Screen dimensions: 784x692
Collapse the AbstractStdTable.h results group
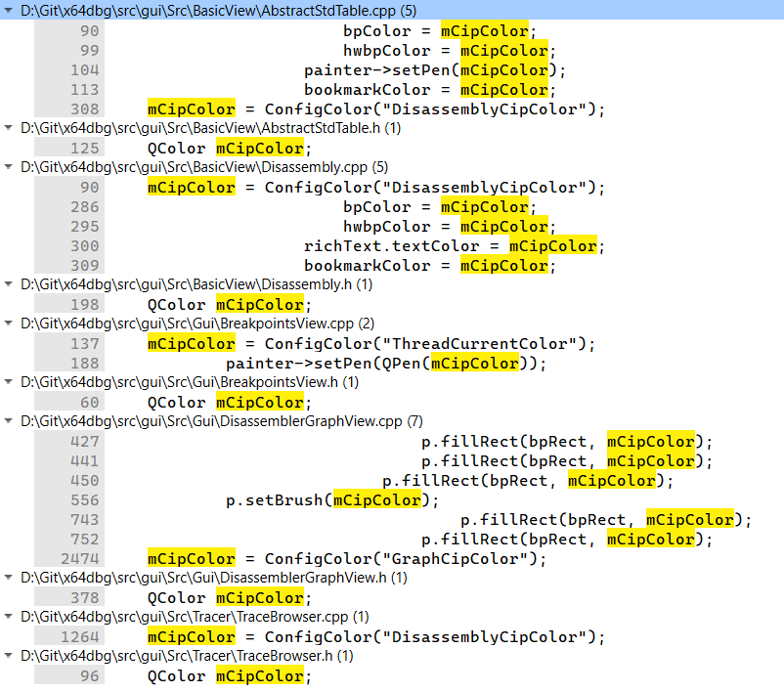[8, 128]
